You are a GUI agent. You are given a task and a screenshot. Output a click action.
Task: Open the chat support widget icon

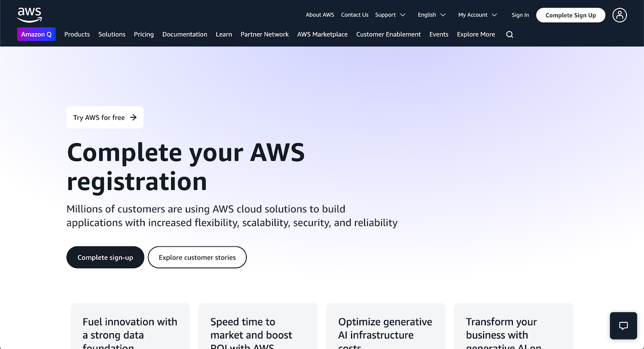[x=623, y=326]
